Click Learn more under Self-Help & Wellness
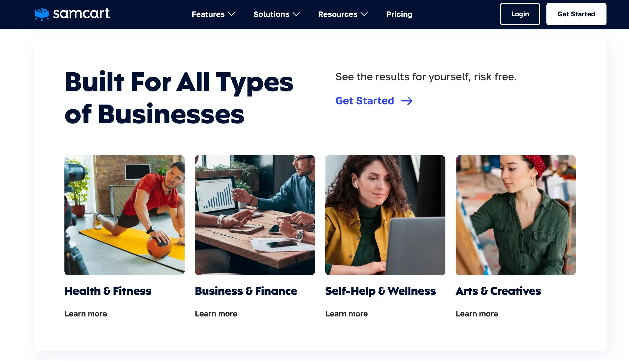 (346, 314)
